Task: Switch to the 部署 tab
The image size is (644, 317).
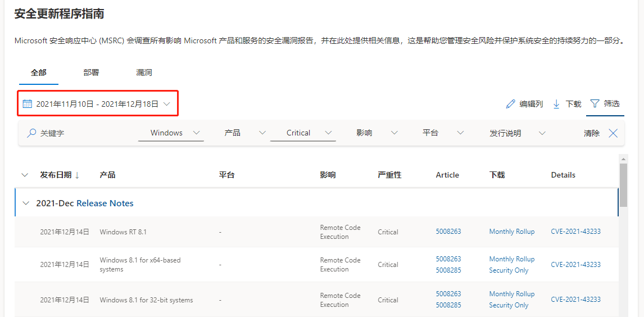Action: pos(91,73)
